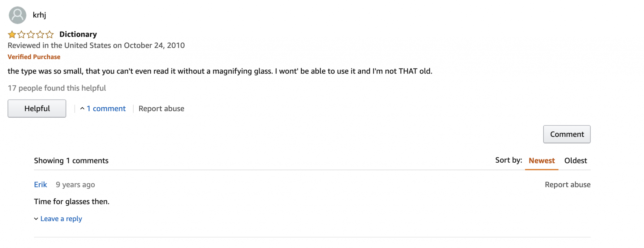The image size is (644, 248).
Task: Click the 1 comment link
Action: (106, 109)
